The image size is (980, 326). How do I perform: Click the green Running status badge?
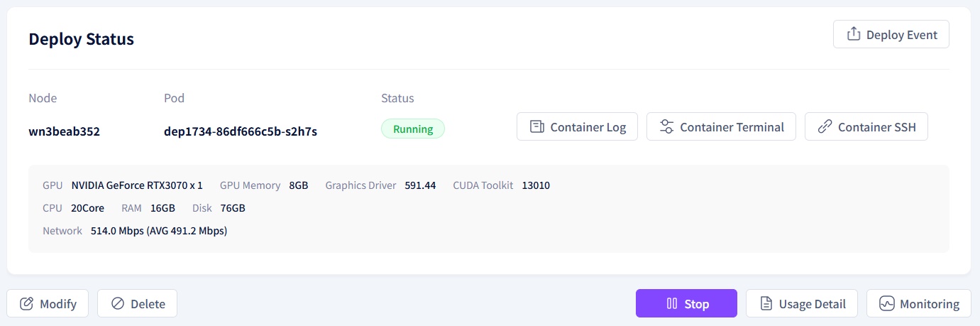413,129
